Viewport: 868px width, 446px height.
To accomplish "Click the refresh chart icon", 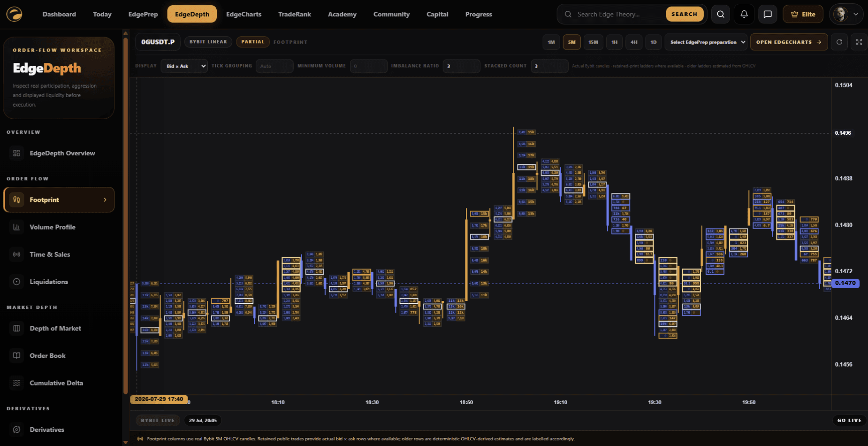I will point(839,42).
